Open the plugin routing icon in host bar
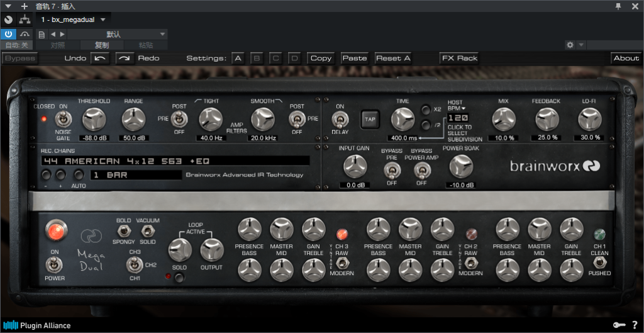This screenshot has width=644, height=333. (x=25, y=20)
